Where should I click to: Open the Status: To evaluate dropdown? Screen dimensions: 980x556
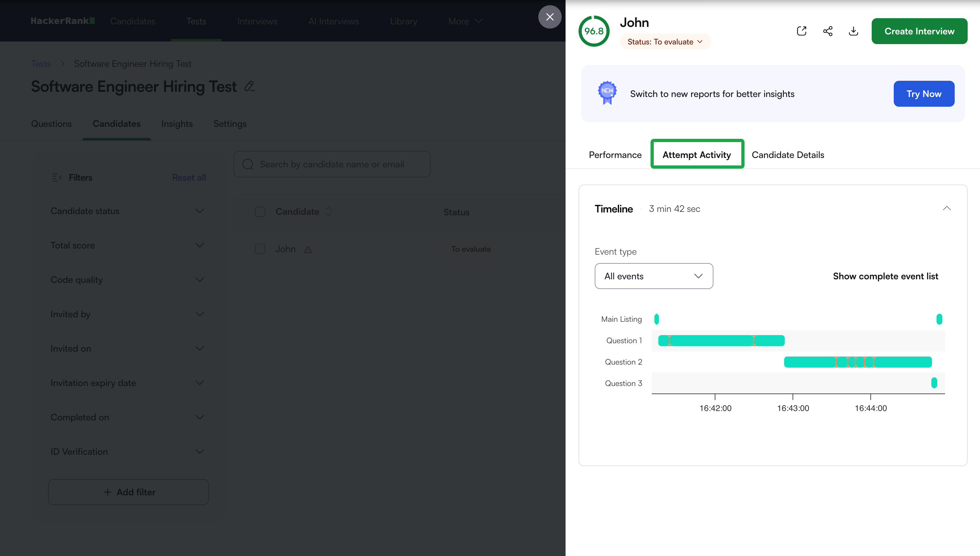click(x=665, y=42)
